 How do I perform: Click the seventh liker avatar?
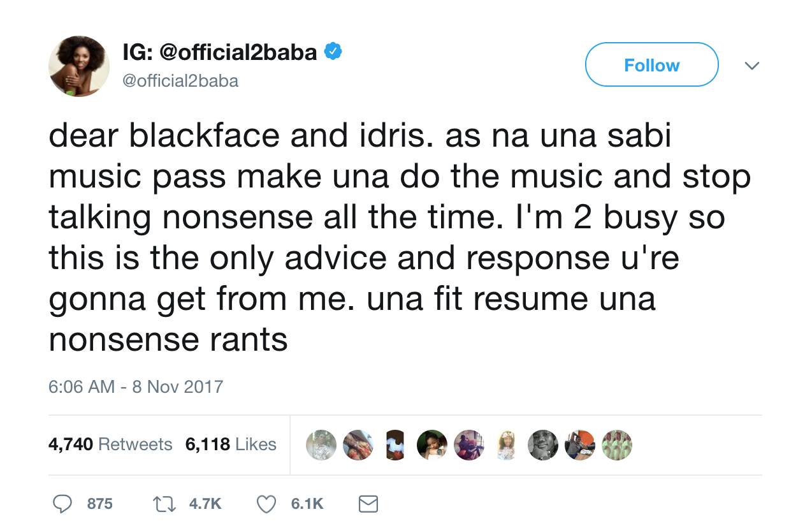543,445
